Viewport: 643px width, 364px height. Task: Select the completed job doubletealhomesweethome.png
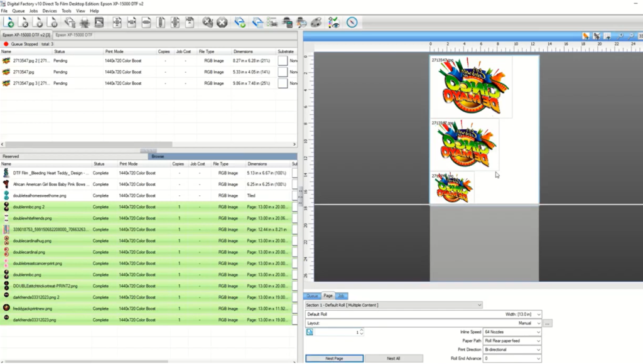pyautogui.click(x=148, y=196)
